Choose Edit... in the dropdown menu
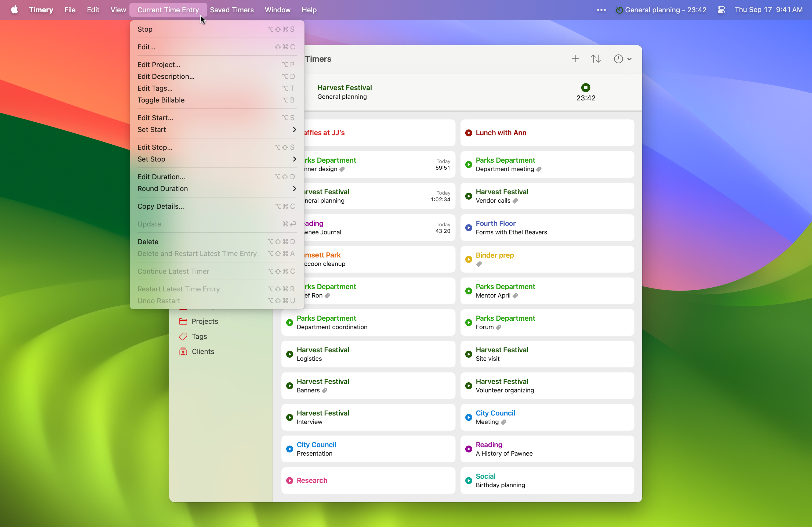 click(217, 47)
